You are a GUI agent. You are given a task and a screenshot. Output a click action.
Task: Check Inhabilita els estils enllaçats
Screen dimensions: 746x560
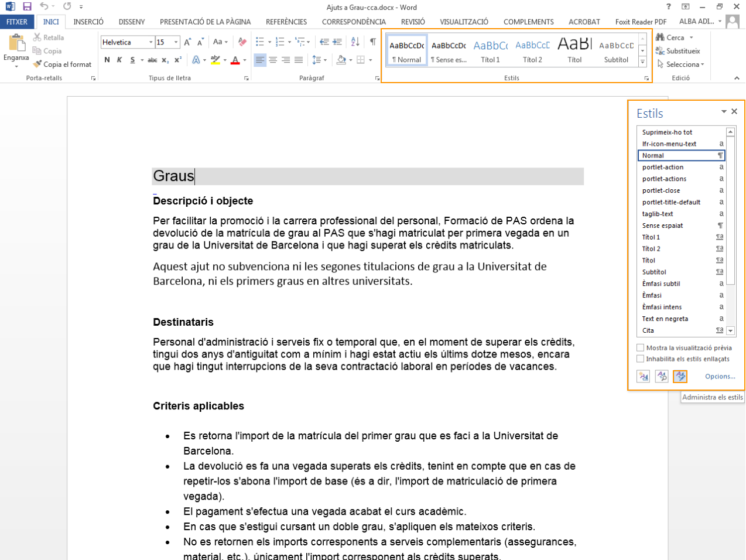[x=641, y=359]
